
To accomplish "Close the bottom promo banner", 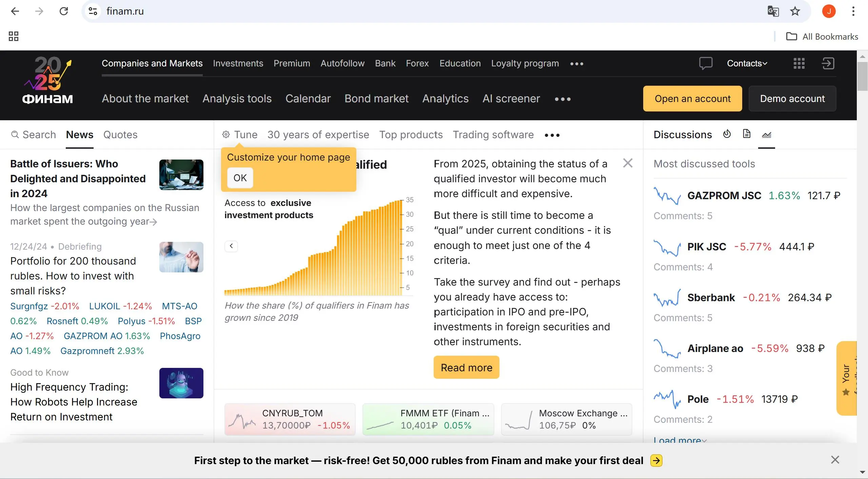I will pyautogui.click(x=835, y=460).
